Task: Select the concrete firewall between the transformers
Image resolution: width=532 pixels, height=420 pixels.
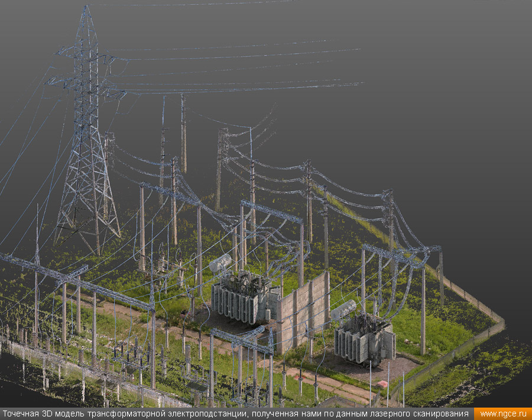Action: coord(303,311)
